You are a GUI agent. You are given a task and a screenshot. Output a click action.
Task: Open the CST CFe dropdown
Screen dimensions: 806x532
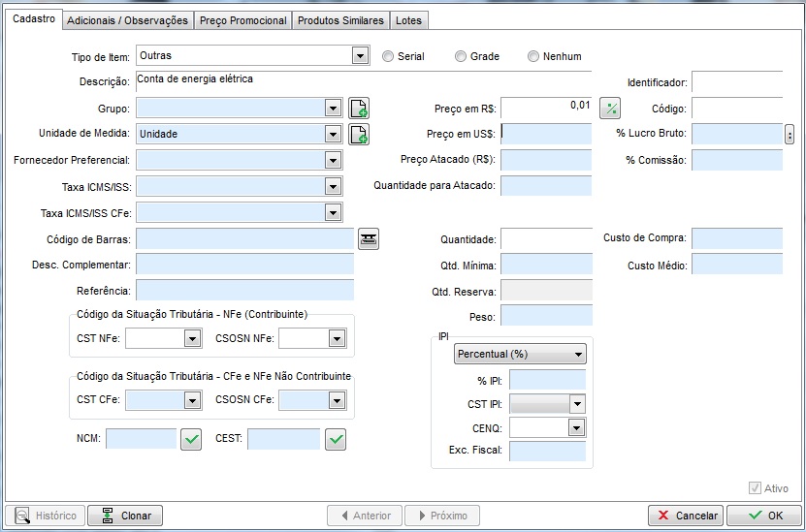point(192,400)
